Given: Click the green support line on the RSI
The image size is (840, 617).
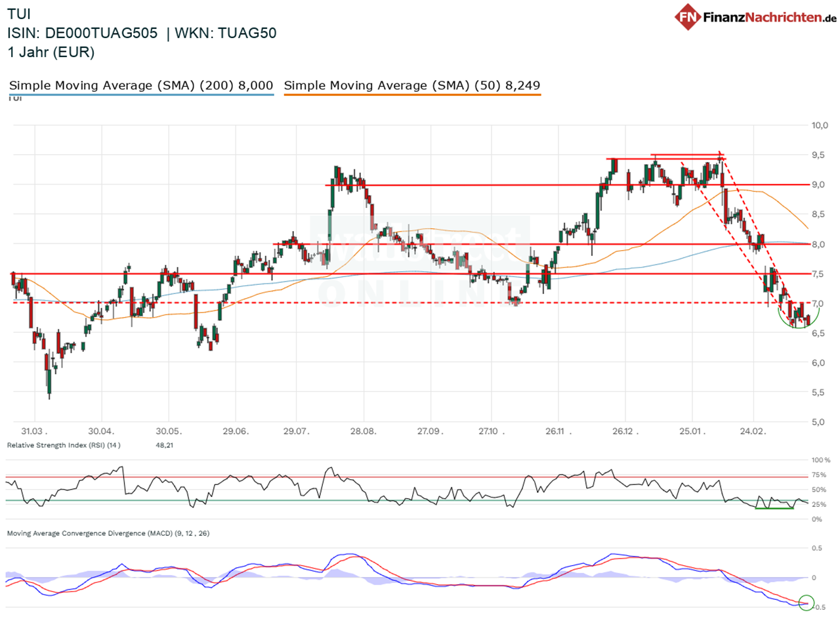Looking at the screenshot, I should pos(774,508).
